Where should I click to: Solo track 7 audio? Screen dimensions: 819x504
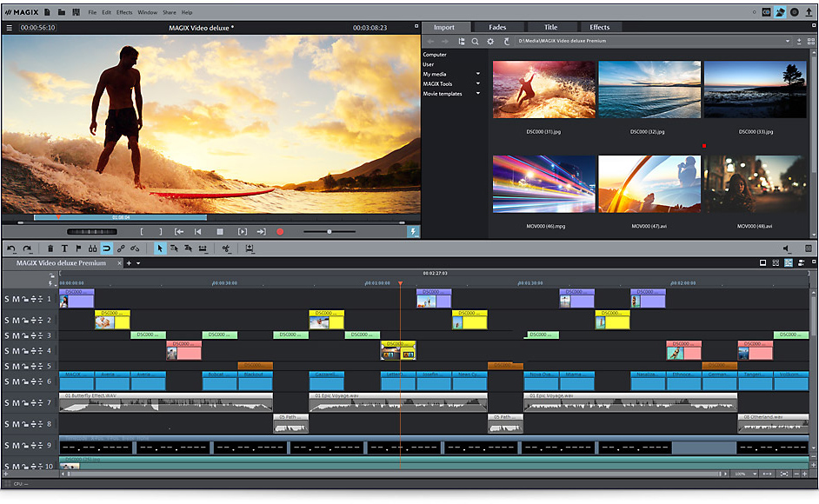tap(7, 403)
